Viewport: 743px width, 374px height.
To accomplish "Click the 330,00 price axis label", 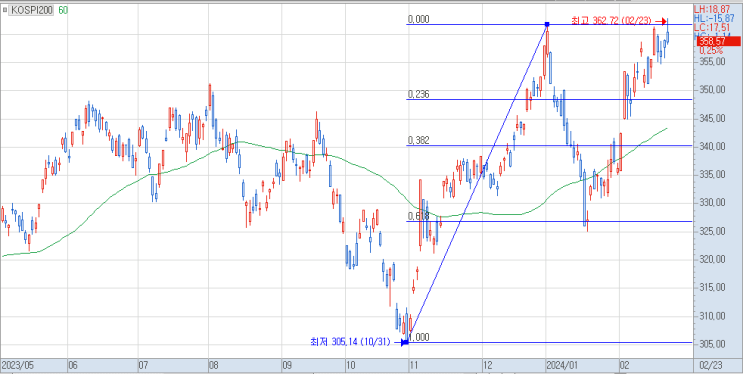I will [x=713, y=203].
